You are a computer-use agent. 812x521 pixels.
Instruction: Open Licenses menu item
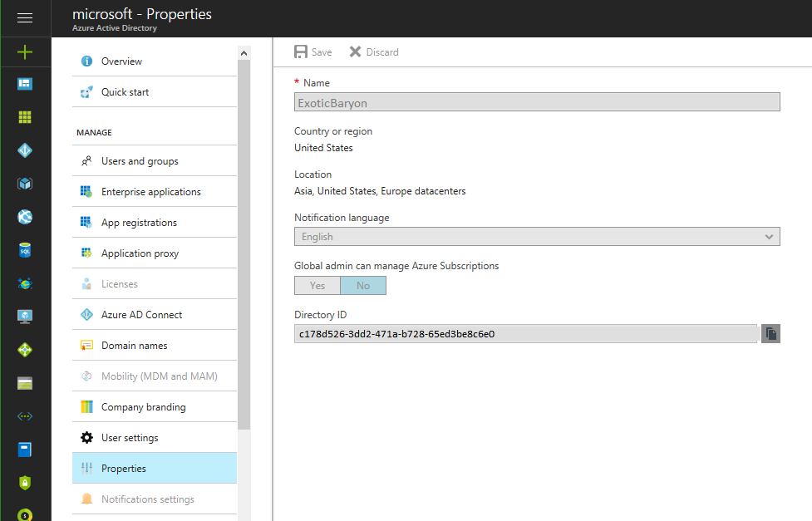coord(155,284)
